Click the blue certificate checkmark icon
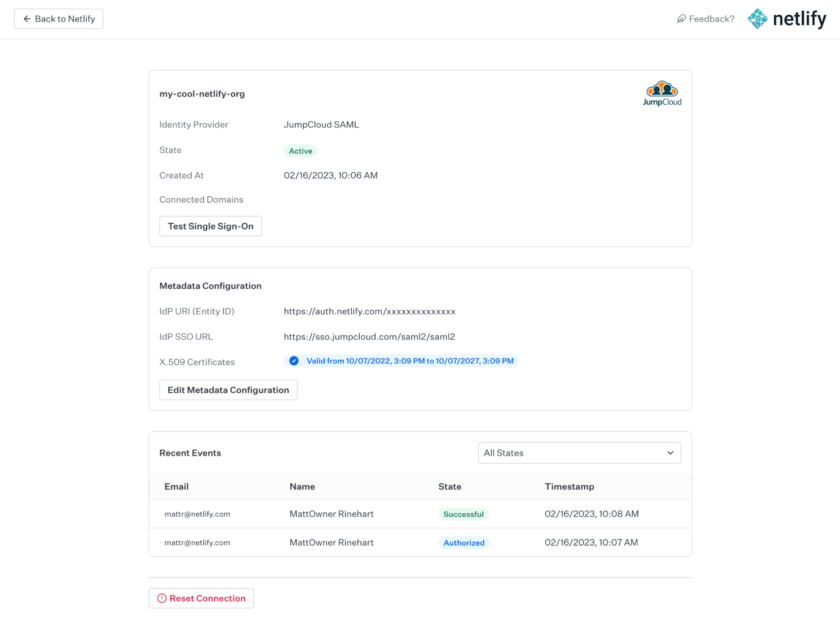Viewport: 840px width, 625px height. coord(294,361)
